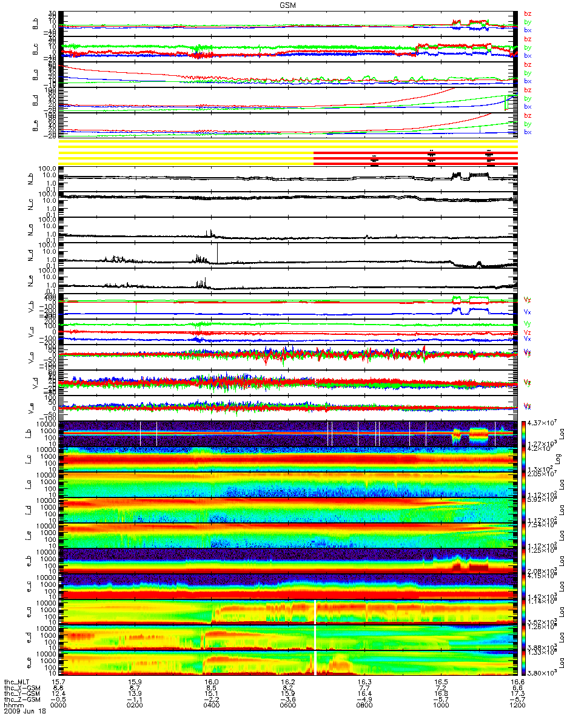Click the B_e magnetic field panel label
The height and width of the screenshot is (728, 564).
click(36, 126)
